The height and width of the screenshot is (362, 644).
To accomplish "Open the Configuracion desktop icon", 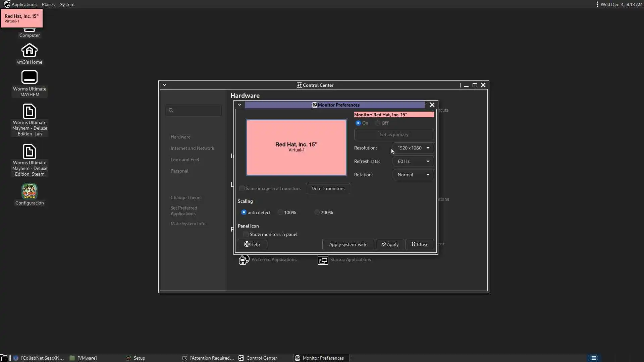I will click(30, 191).
